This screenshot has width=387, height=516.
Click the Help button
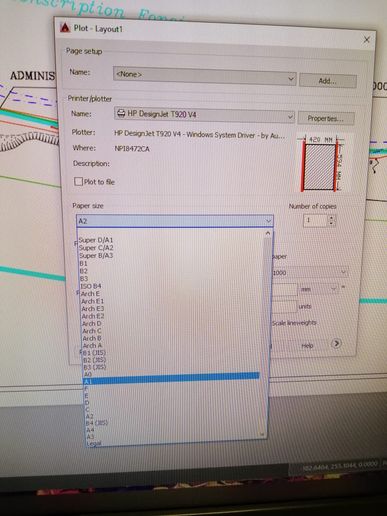(307, 346)
